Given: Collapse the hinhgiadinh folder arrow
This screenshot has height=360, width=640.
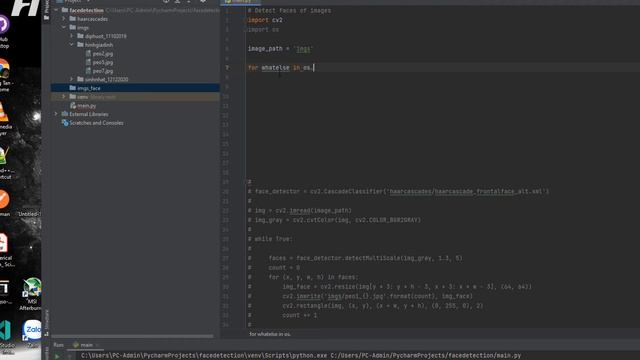Looking at the screenshot, I should tap(72, 44).
